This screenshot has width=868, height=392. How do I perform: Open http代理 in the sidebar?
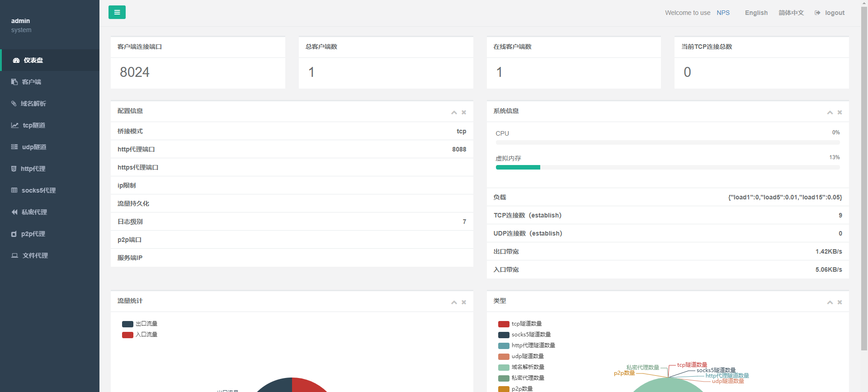click(50, 169)
